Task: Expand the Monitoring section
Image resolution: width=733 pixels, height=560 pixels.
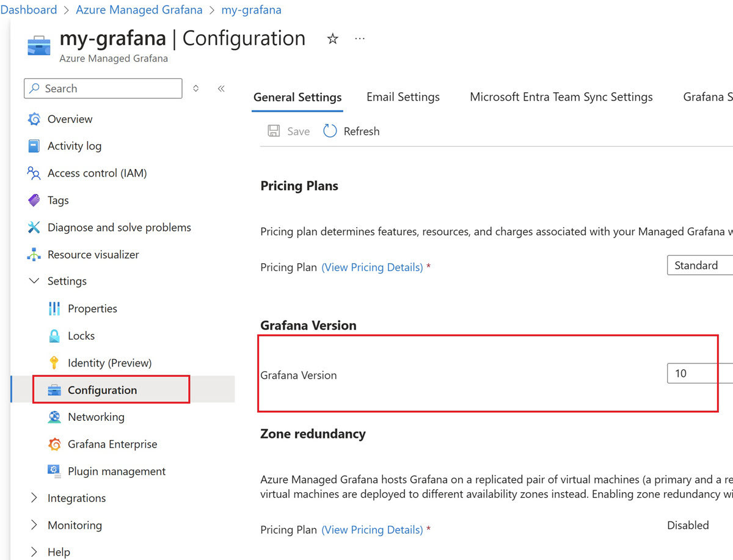Action: tap(34, 525)
